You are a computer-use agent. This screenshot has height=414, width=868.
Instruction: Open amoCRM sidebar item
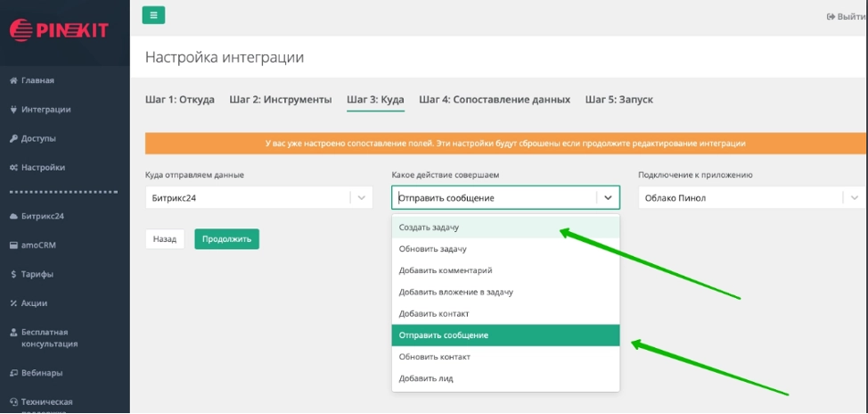point(38,245)
